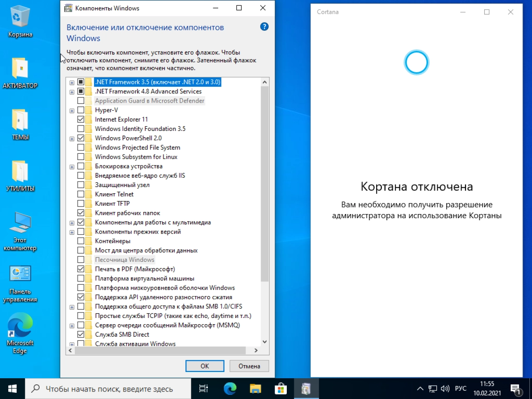Enable the Контейнеры checkbox
This screenshot has width=532, height=399.
pyautogui.click(x=81, y=241)
